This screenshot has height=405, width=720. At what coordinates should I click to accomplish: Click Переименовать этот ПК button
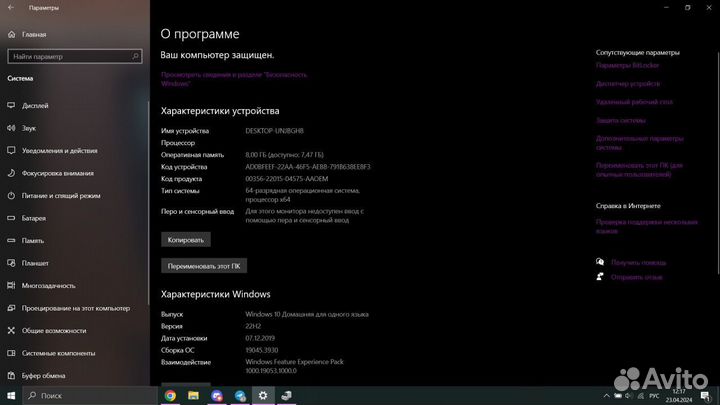click(x=204, y=266)
